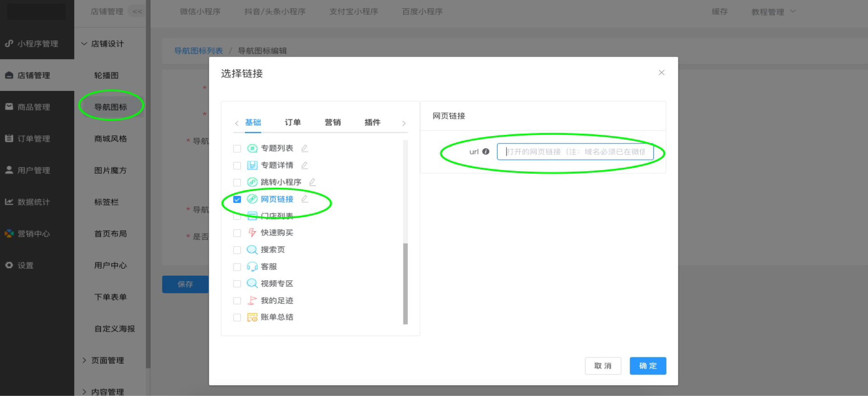Click edit pencil next to 跳转小程序

(312, 182)
